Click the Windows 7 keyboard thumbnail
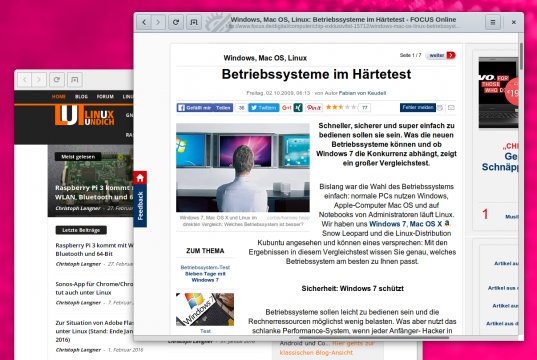The image size is (537, 360). pyautogui.click(x=205, y=309)
